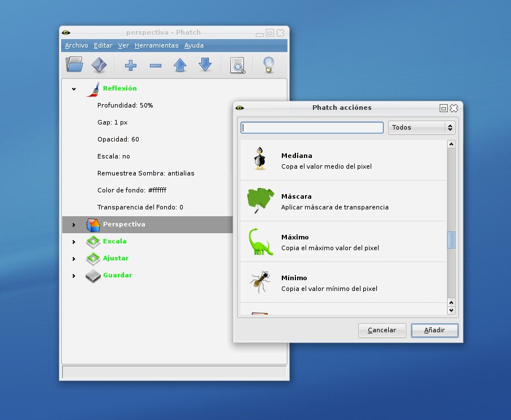Screen dimensions: 511x420
Task: Click 'Copia el valor mínimo del pixel' text
Action: click(x=329, y=289)
